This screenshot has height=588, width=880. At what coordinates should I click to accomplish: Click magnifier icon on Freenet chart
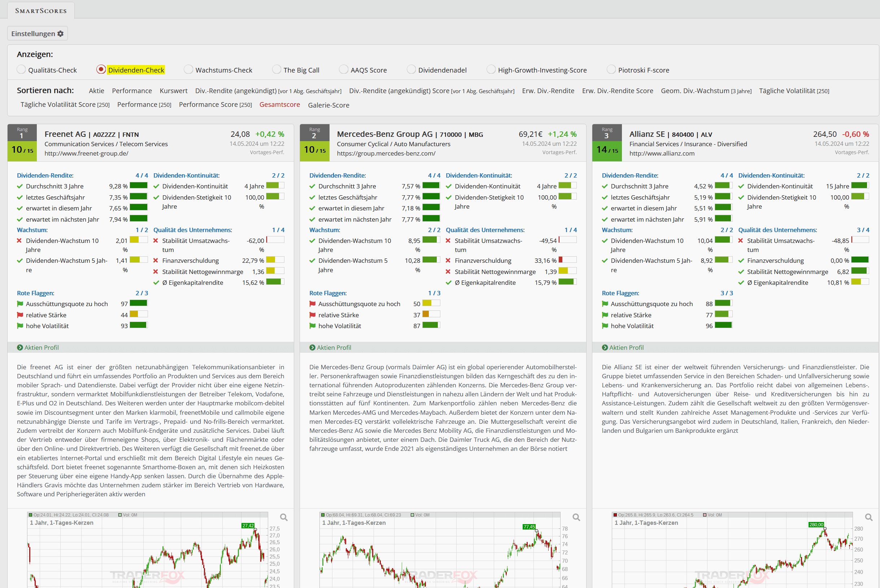284,518
